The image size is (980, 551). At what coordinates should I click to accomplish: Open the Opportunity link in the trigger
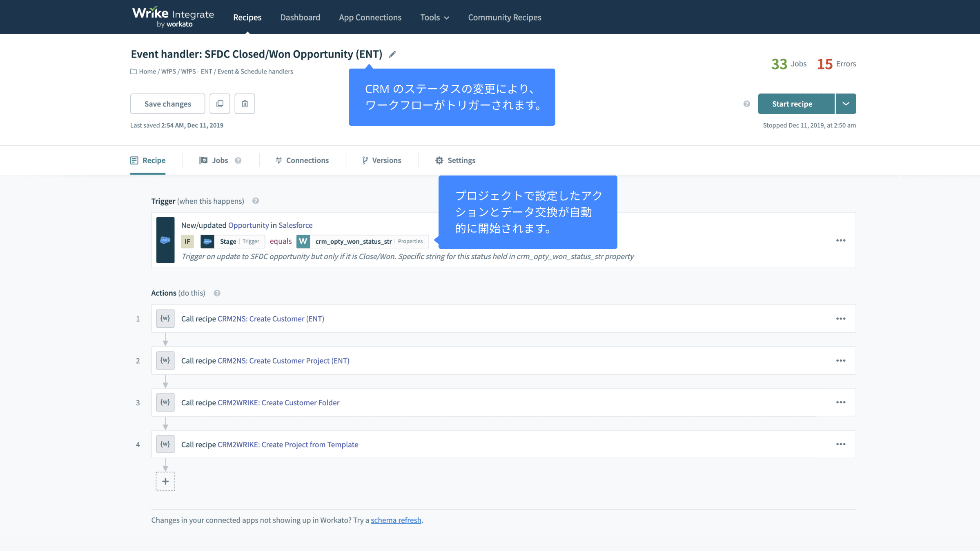pos(249,225)
